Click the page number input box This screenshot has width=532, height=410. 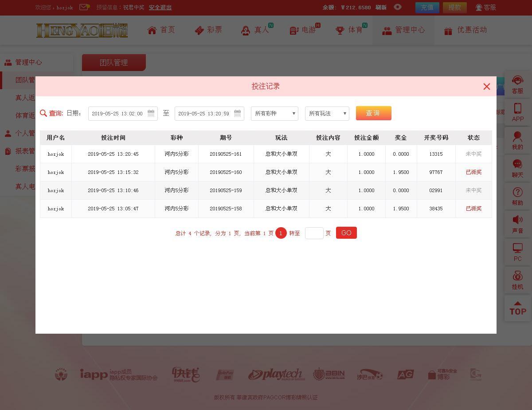314,233
